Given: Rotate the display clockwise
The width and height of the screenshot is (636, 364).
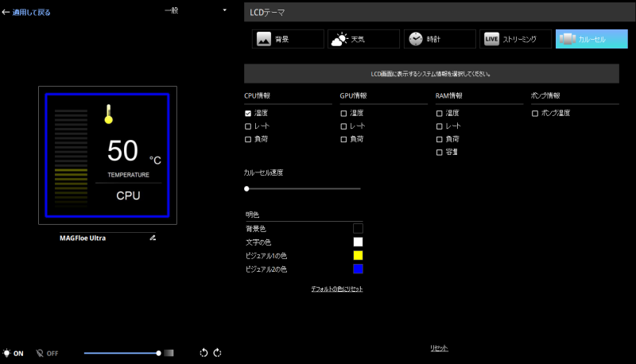Looking at the screenshot, I should (x=217, y=353).
